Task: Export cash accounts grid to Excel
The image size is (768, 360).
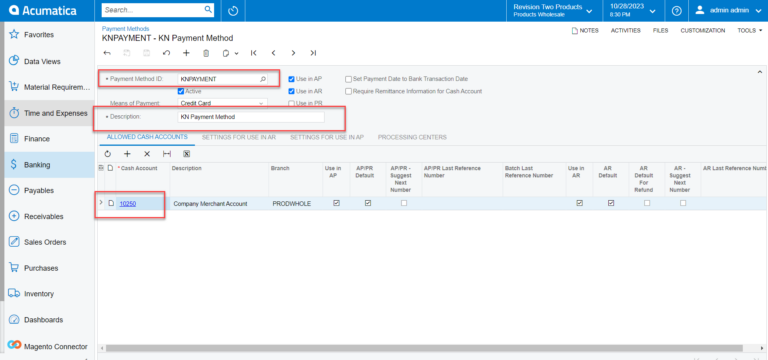Action: (187, 154)
